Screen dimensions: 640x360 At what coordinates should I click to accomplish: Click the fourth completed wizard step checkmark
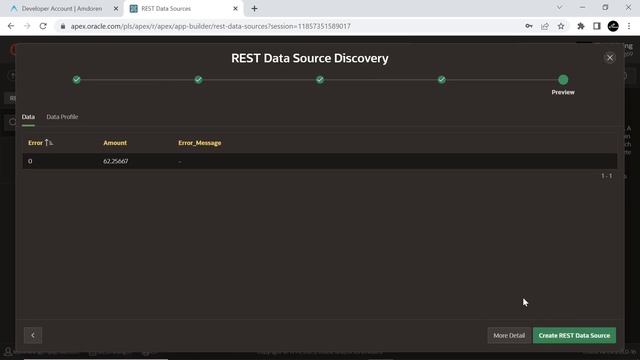pyautogui.click(x=442, y=80)
